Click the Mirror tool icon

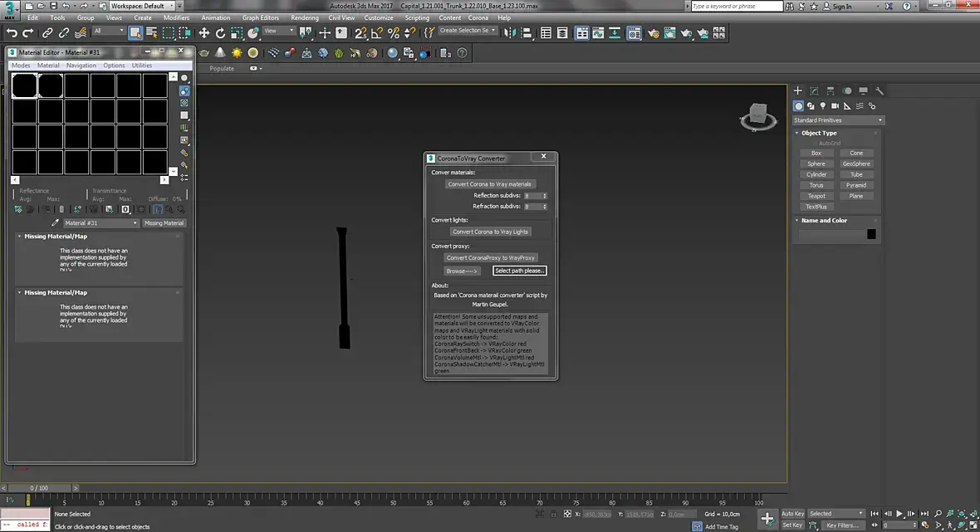pos(510,33)
